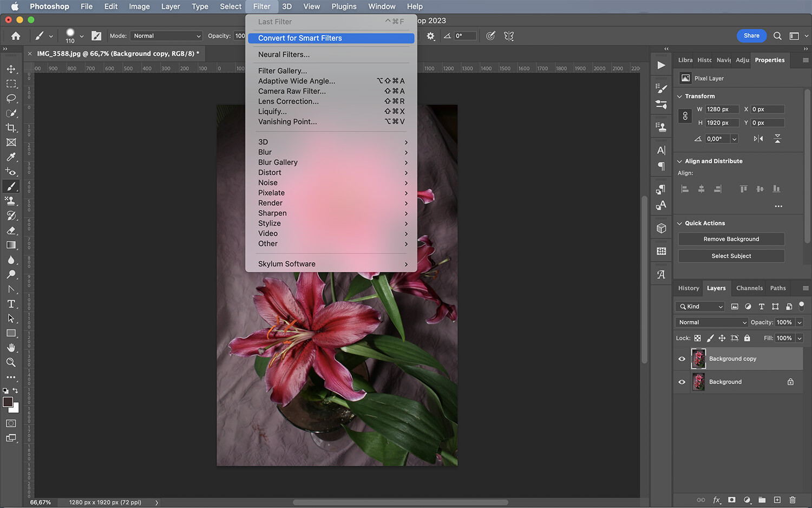Click the Remove Background quick action
This screenshot has height=508, width=812.
point(731,239)
